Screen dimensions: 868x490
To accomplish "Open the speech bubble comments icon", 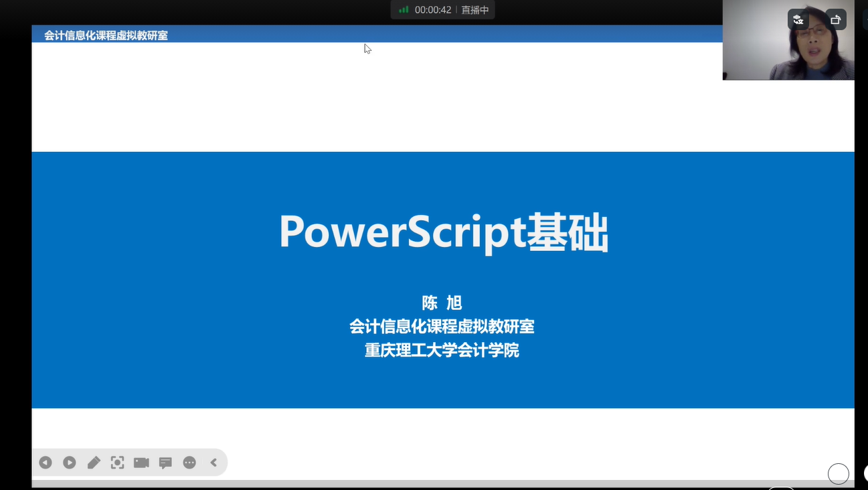I will tap(165, 463).
